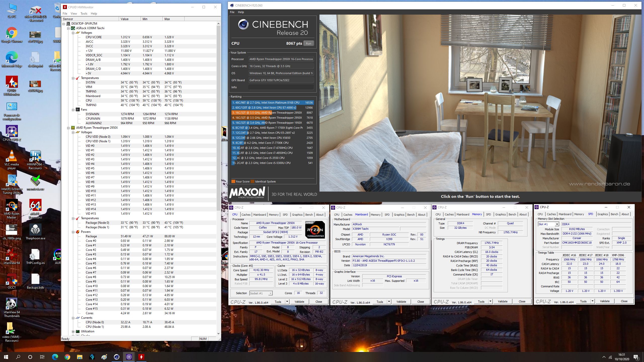
Task: Select Xeon Platinum 8168 ranking row
Action: (x=272, y=103)
